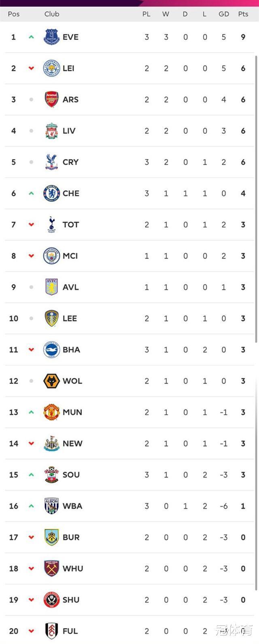259x644 pixels.
Task: Open the TOT team name link
Action: [71, 225]
